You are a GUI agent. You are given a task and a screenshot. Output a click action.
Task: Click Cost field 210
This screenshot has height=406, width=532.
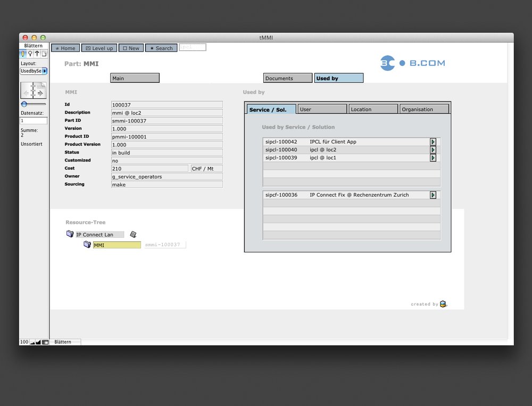[x=149, y=168]
